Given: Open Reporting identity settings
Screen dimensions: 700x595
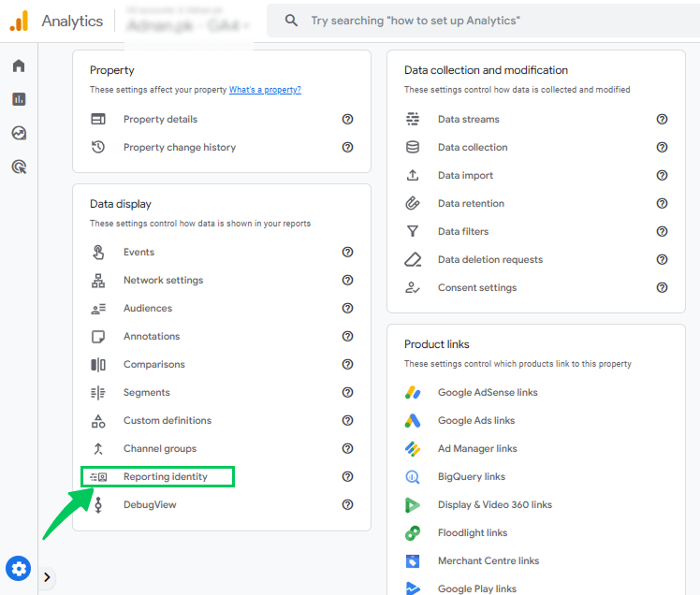Looking at the screenshot, I should click(166, 477).
